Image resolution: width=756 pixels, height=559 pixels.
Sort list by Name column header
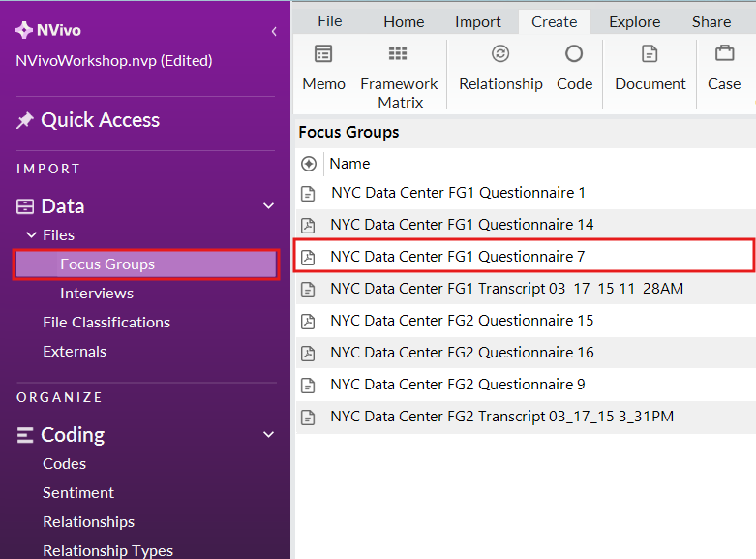[x=349, y=164]
